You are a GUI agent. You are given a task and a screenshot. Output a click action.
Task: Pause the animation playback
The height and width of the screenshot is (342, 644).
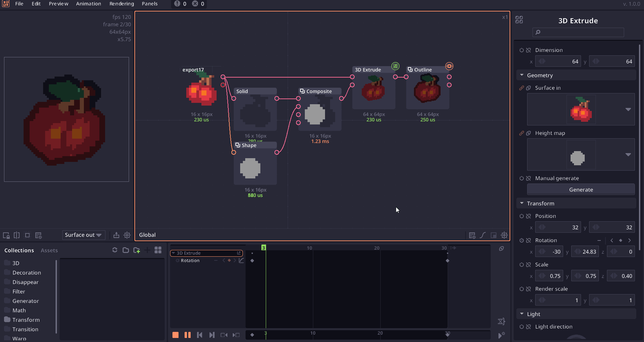tap(188, 335)
